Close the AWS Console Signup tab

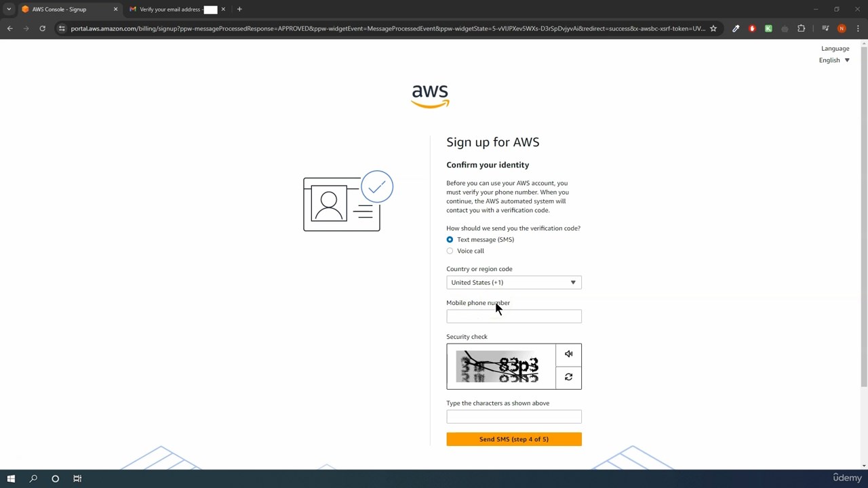pos(115,9)
